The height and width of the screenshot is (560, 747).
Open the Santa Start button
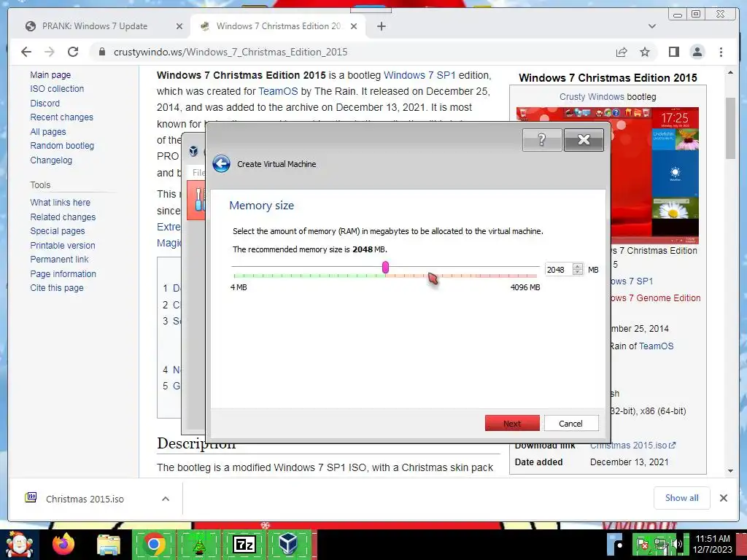(19, 545)
